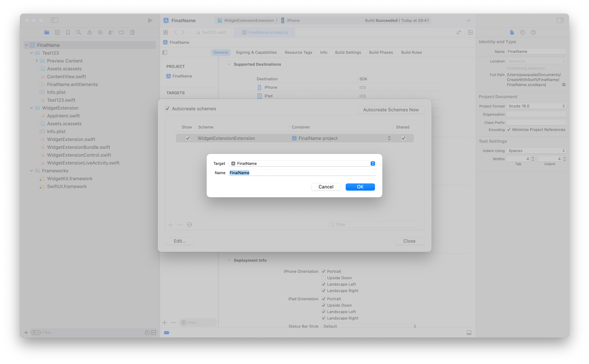Show the Quick Help inspector icon
The width and height of the screenshot is (589, 364).
coord(533,32)
